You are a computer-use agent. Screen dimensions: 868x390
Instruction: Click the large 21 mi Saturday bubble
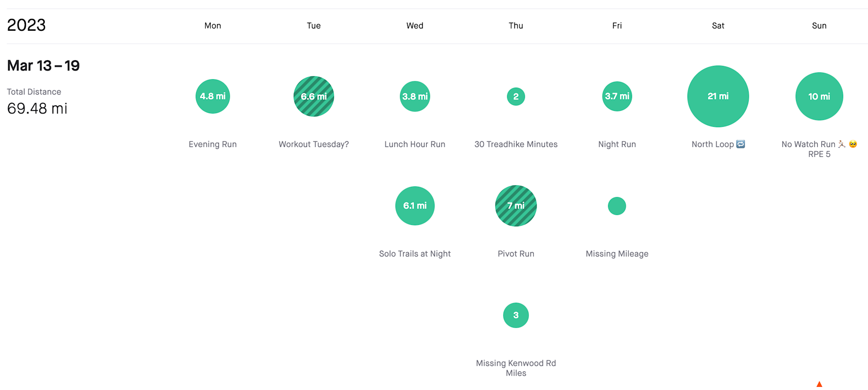(718, 96)
